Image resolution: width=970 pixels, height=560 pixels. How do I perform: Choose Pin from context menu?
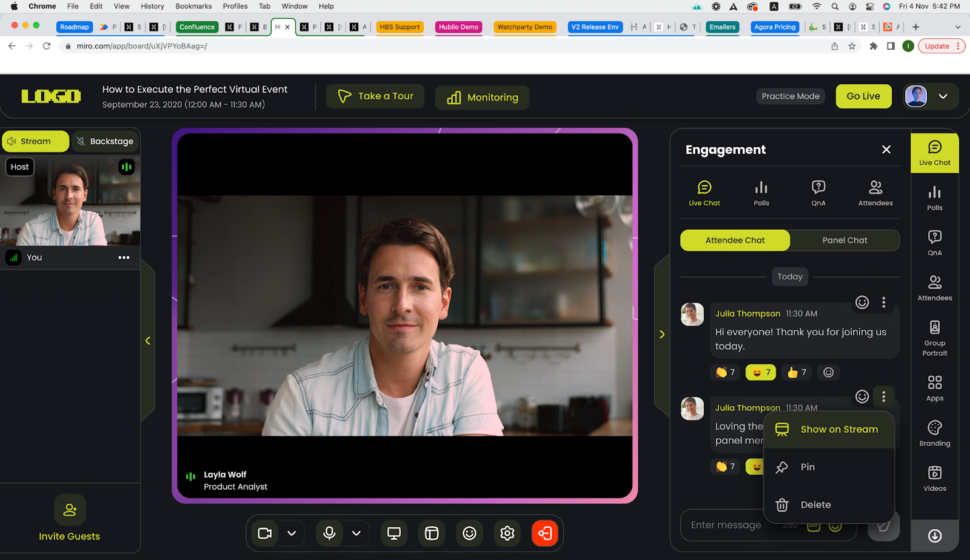829,467
